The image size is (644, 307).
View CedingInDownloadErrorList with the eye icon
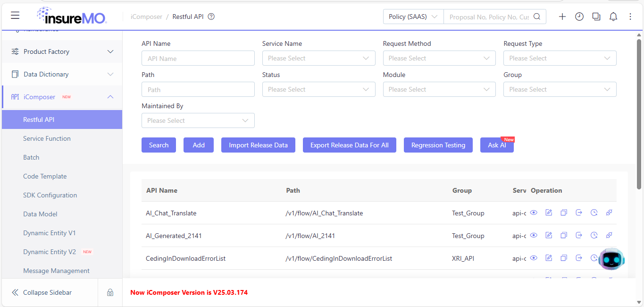[x=534, y=258]
